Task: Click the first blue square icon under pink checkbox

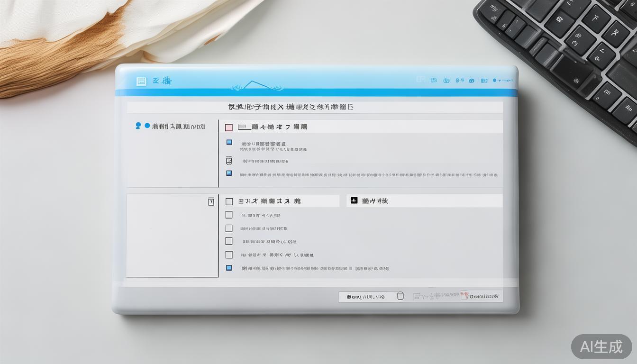Action: click(229, 142)
